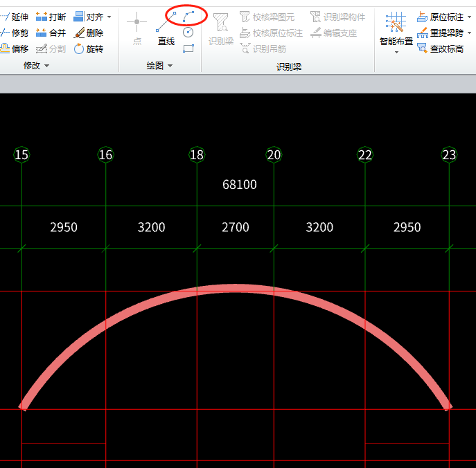Click axis bubble 20

(x=274, y=154)
